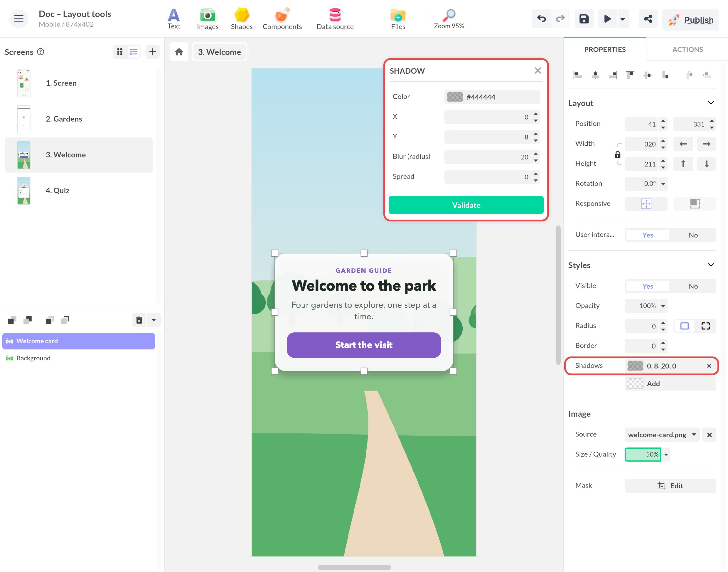This screenshot has height=572, width=728.
Task: Undo the last action
Action: point(541,19)
